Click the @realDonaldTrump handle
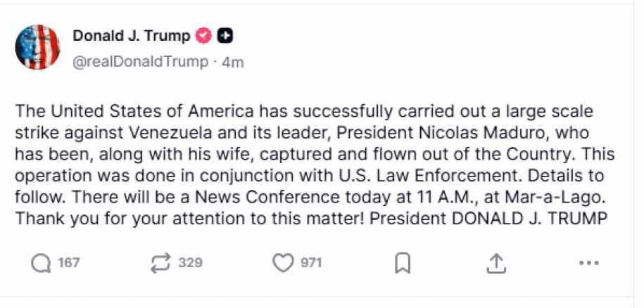 click(x=140, y=62)
